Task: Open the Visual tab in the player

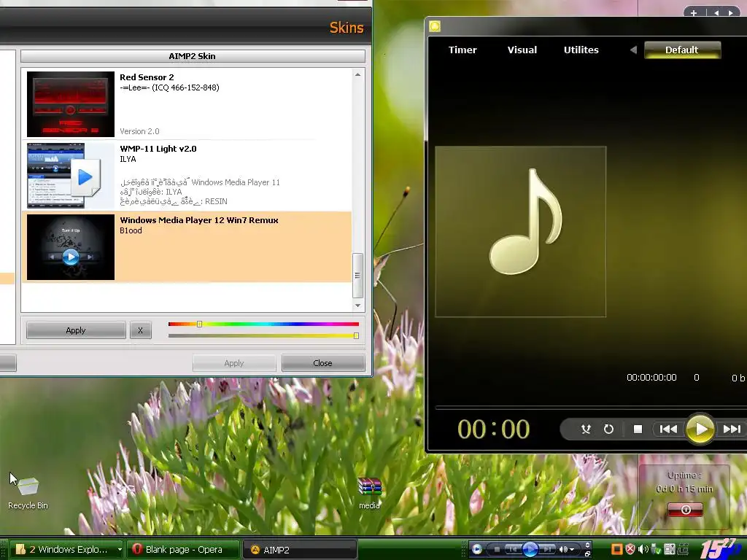Action: pos(522,50)
